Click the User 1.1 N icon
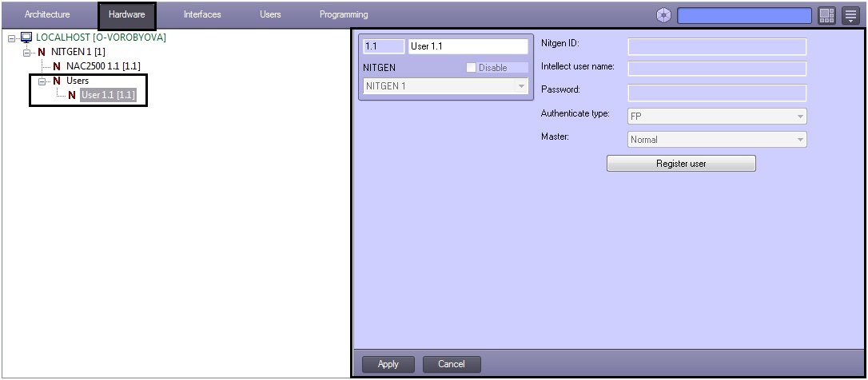 coord(71,95)
